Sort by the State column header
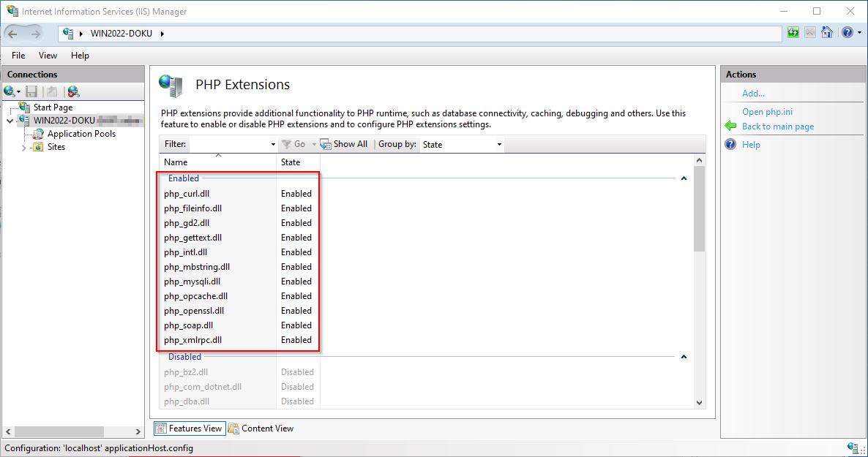This screenshot has height=457, width=868. coord(298,162)
